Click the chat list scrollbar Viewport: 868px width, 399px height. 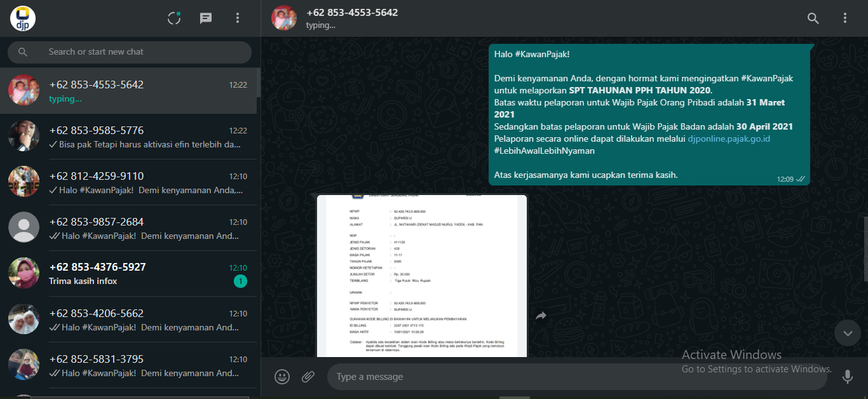click(x=258, y=83)
